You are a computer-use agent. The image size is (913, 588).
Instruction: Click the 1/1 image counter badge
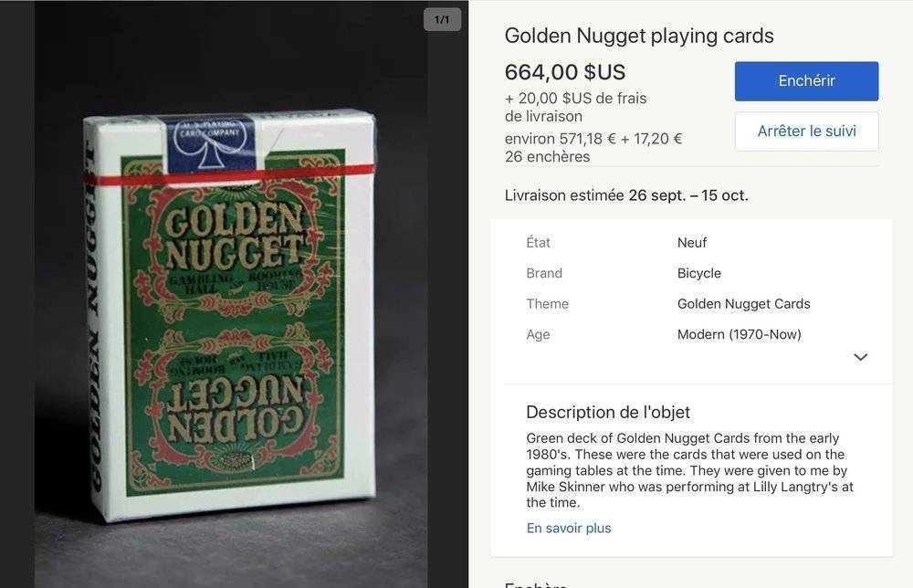pyautogui.click(x=442, y=20)
